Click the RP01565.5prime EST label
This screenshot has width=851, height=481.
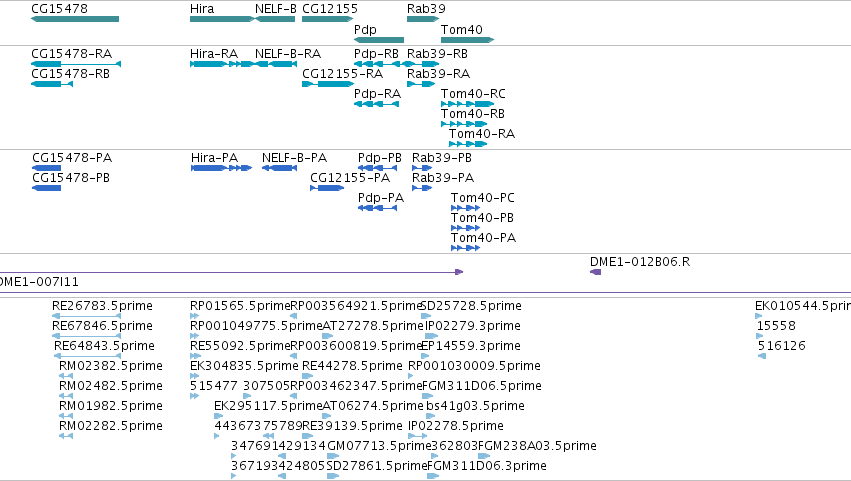click(240, 306)
